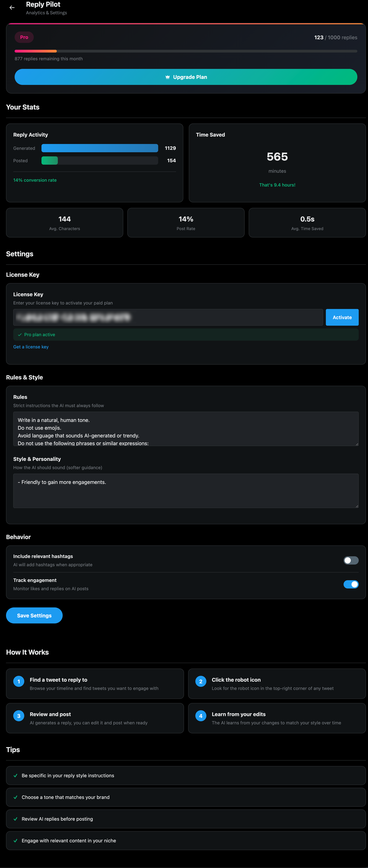Viewport: 368px width, 868px height.
Task: Click the Generated count 1129
Action: click(x=170, y=148)
